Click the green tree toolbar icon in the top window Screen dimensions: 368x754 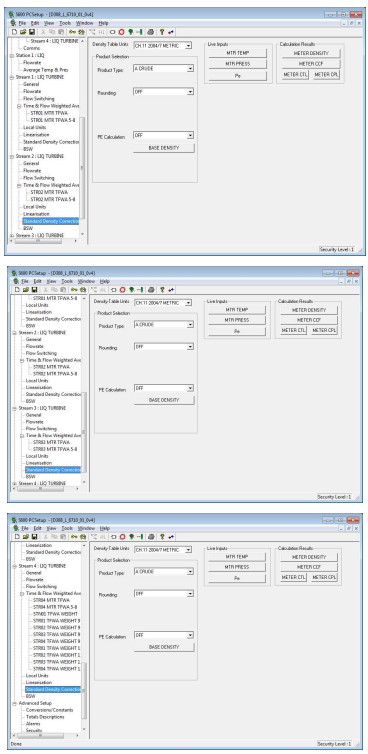[x=130, y=32]
